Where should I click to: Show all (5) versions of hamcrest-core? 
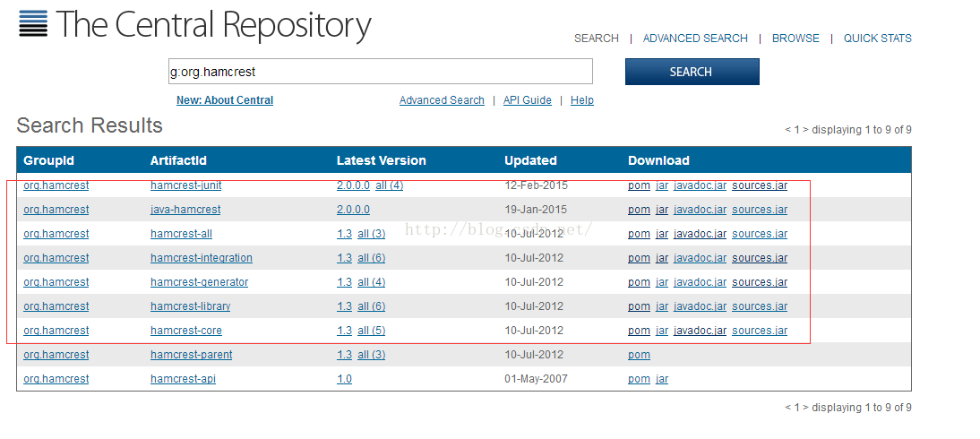pyautogui.click(x=371, y=331)
